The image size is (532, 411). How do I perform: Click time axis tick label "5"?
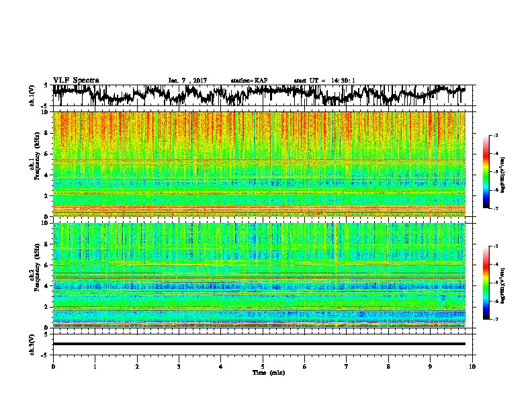pyautogui.click(x=263, y=367)
